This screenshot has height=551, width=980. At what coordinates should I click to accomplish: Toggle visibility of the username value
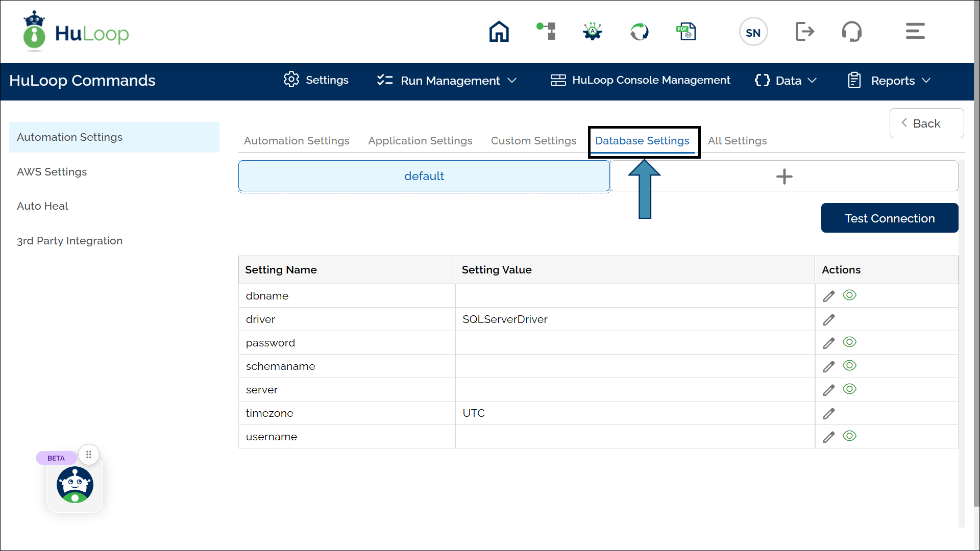click(849, 436)
